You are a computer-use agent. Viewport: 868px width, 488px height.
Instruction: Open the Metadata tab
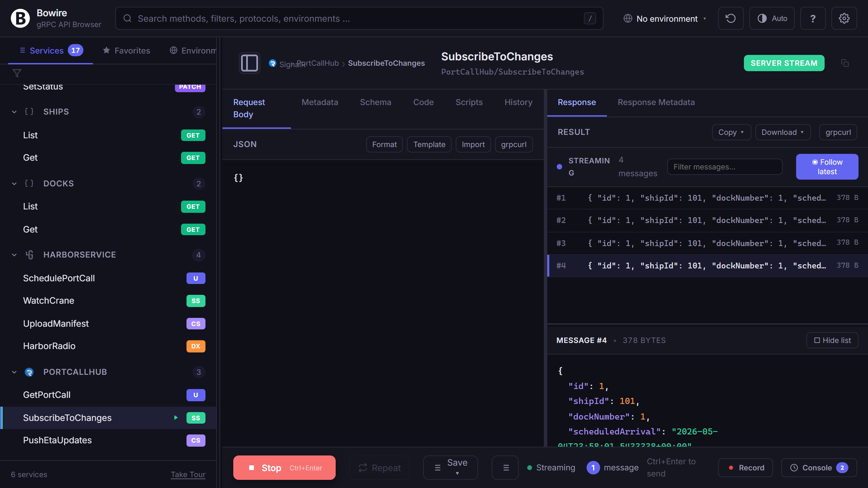click(320, 102)
